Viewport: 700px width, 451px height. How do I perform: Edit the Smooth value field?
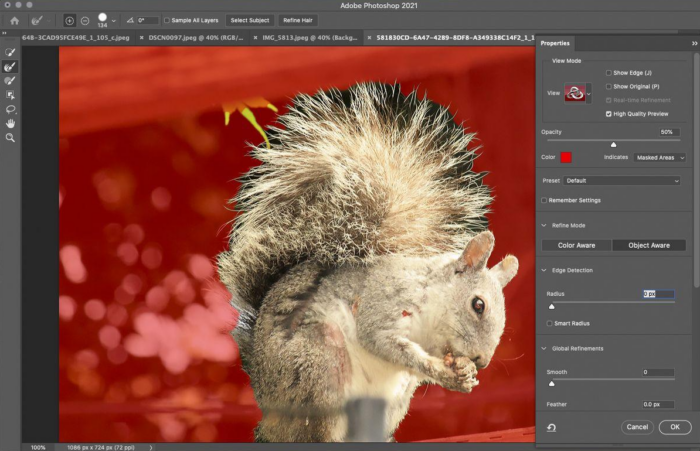click(x=658, y=372)
